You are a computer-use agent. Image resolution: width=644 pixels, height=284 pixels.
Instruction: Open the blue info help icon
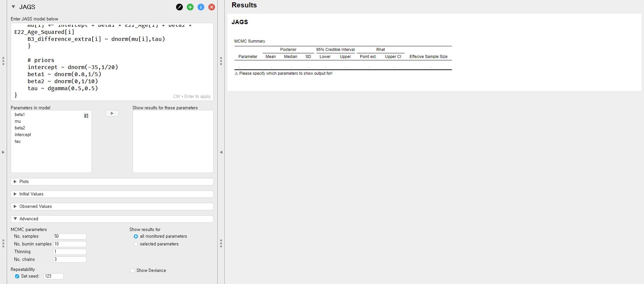pyautogui.click(x=201, y=7)
